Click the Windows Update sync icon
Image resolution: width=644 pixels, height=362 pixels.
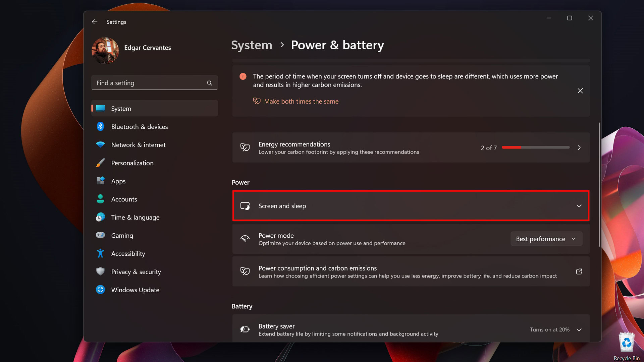coord(100,290)
